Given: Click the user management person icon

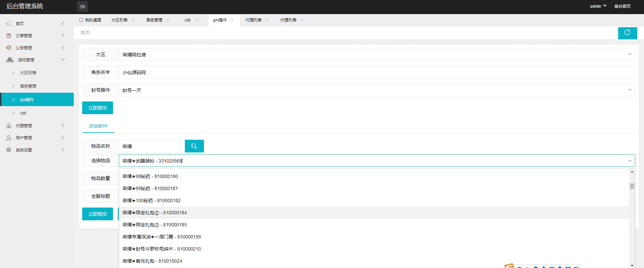Looking at the screenshot, I should [9, 138].
